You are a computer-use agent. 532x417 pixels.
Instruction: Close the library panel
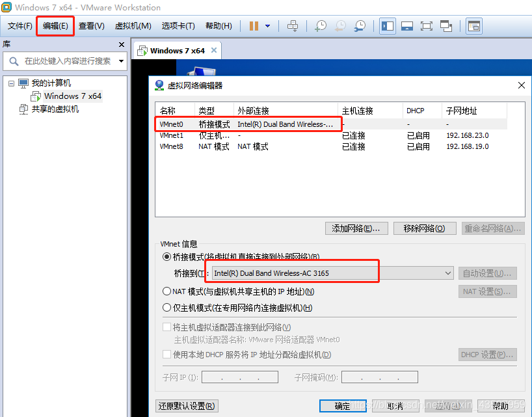click(122, 44)
